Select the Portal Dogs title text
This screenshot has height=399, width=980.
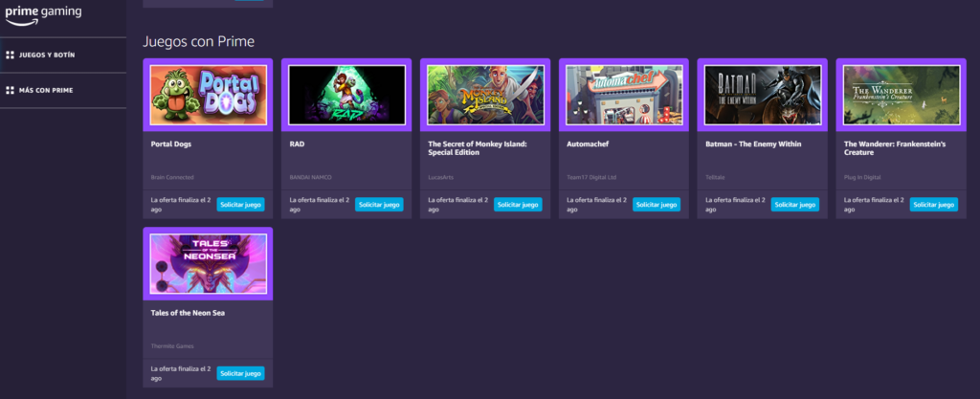171,144
